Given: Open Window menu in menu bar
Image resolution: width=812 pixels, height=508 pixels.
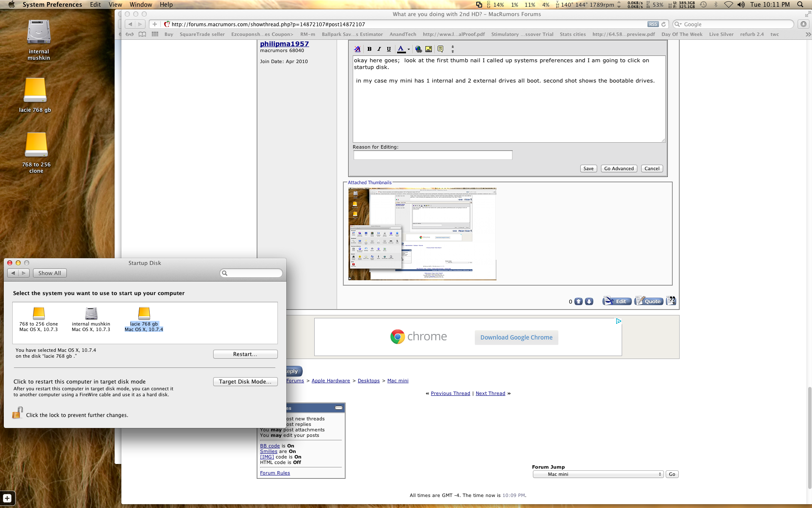Looking at the screenshot, I should click(x=141, y=5).
